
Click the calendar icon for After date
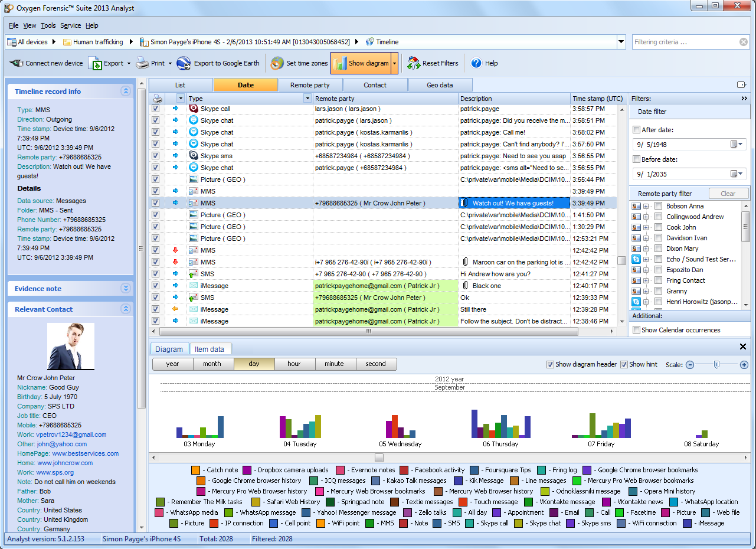click(x=734, y=144)
